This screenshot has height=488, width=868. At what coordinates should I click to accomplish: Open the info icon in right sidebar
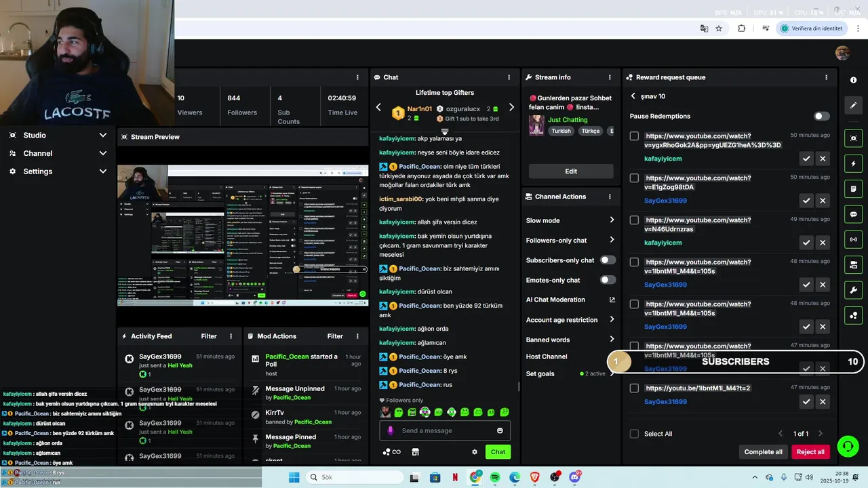(853, 80)
